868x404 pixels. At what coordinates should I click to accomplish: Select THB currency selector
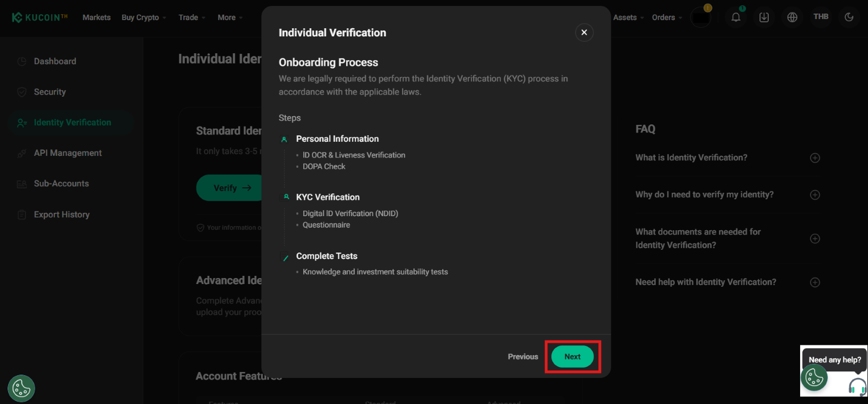pos(821,17)
